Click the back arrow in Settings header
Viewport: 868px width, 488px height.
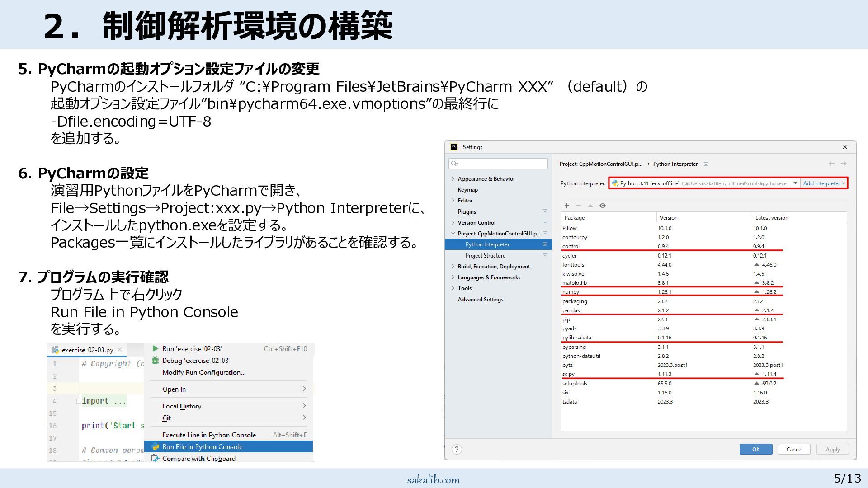pos(831,164)
